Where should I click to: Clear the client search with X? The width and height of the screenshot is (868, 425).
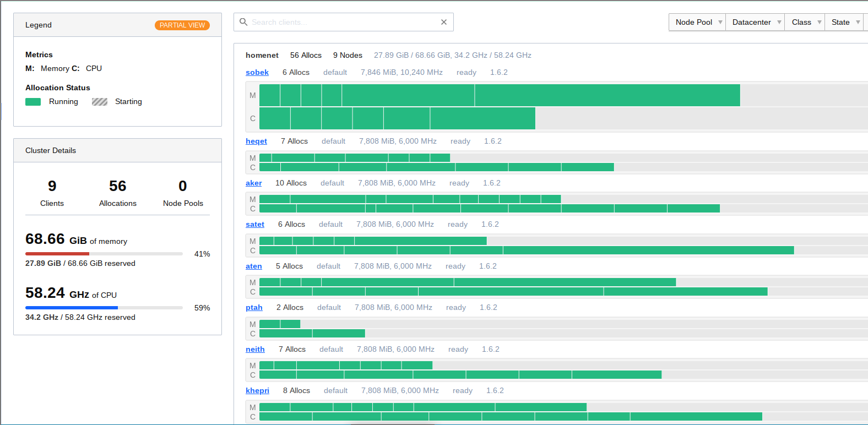point(444,22)
